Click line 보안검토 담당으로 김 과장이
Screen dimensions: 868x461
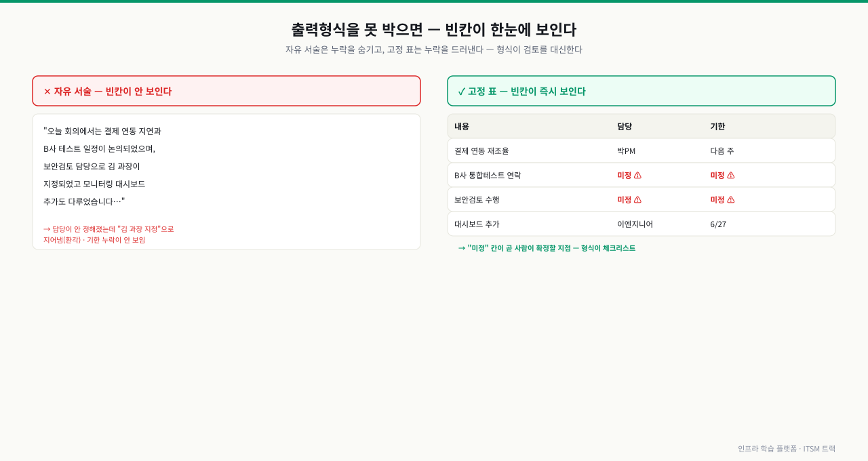tap(92, 167)
